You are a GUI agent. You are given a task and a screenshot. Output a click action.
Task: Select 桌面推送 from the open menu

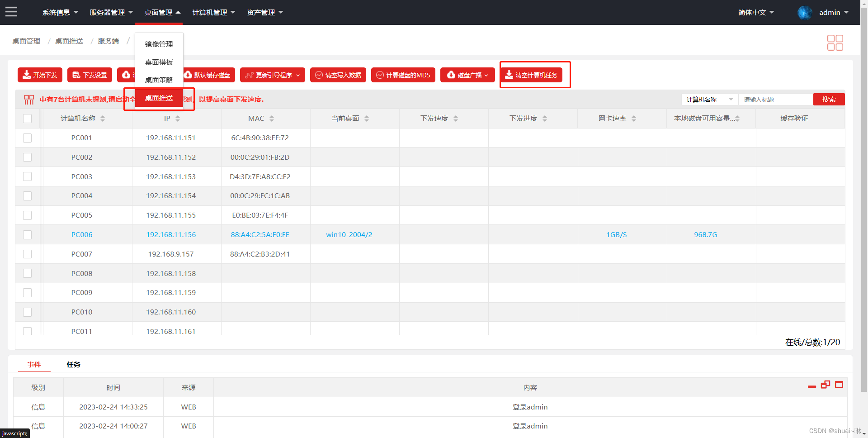click(159, 98)
